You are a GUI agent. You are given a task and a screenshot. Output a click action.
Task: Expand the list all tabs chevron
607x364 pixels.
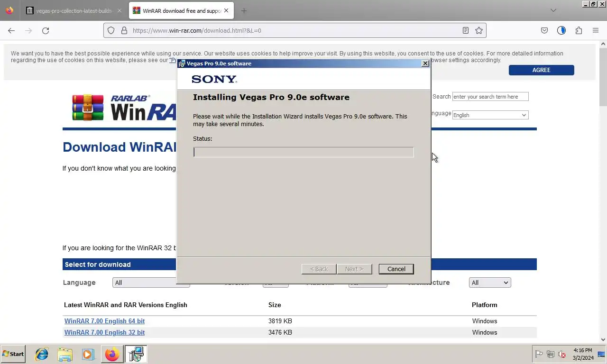click(x=553, y=10)
